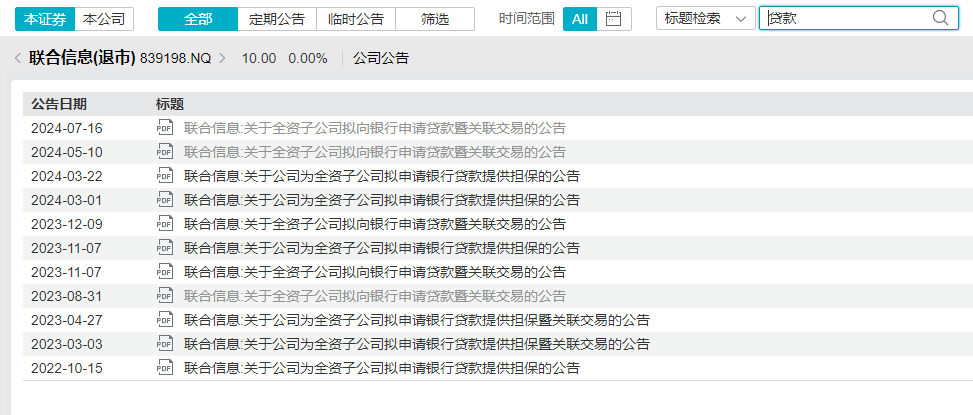
Task: Click the 839198.NQ ticker code
Action: coord(176,58)
